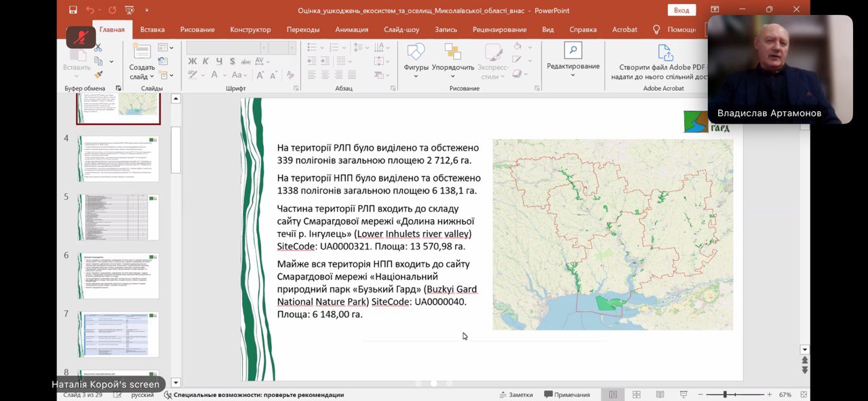Unmute the microphone overlay button
The width and height of the screenshot is (868, 401).
click(x=81, y=37)
